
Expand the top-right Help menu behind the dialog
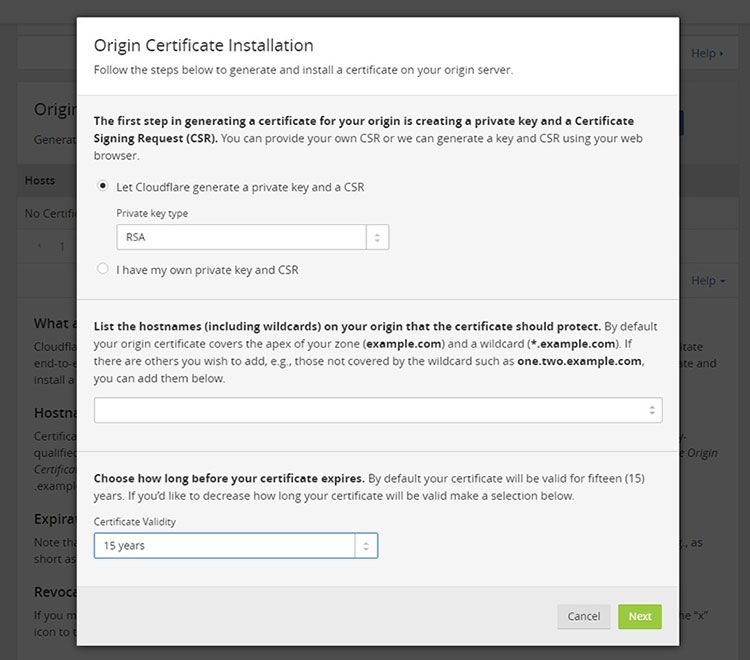pyautogui.click(x=708, y=53)
